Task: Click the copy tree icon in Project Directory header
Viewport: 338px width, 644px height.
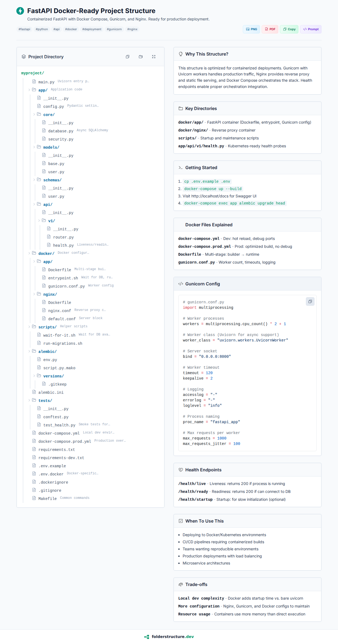Action: click(128, 57)
